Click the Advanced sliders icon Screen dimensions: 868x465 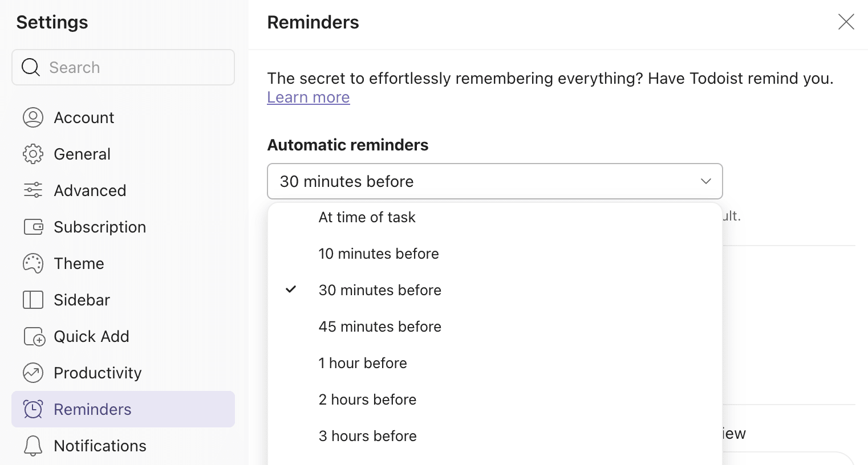pyautogui.click(x=33, y=190)
